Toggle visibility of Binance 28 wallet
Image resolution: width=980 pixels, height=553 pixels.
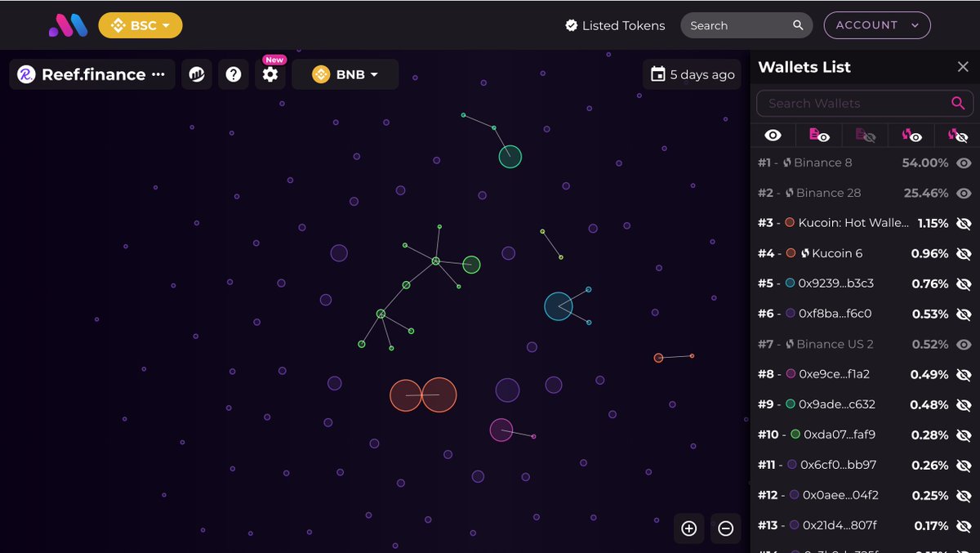coord(964,193)
